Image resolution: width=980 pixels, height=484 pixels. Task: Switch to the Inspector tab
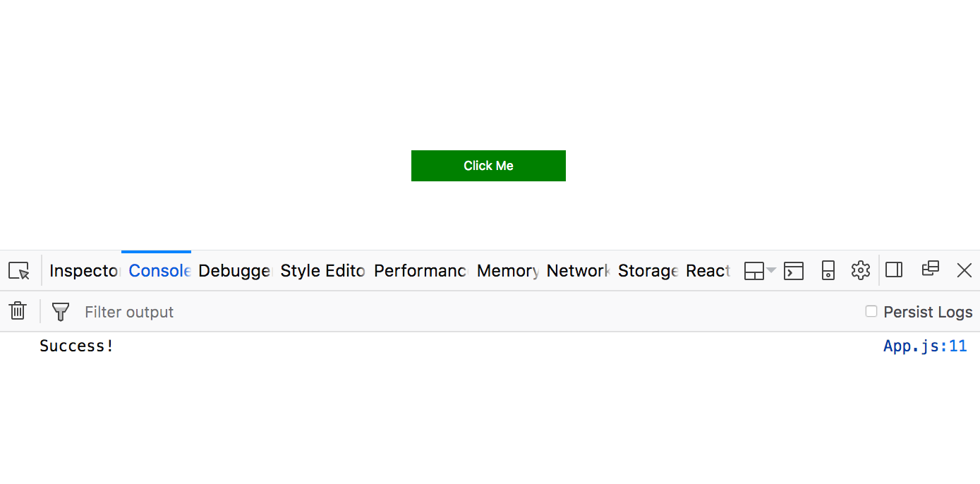pos(85,271)
